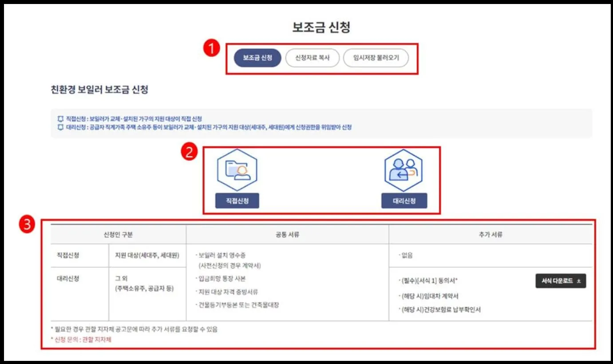
Task: Click the 지원 대상(세대주, 세대원) cell
Action: [x=147, y=256]
